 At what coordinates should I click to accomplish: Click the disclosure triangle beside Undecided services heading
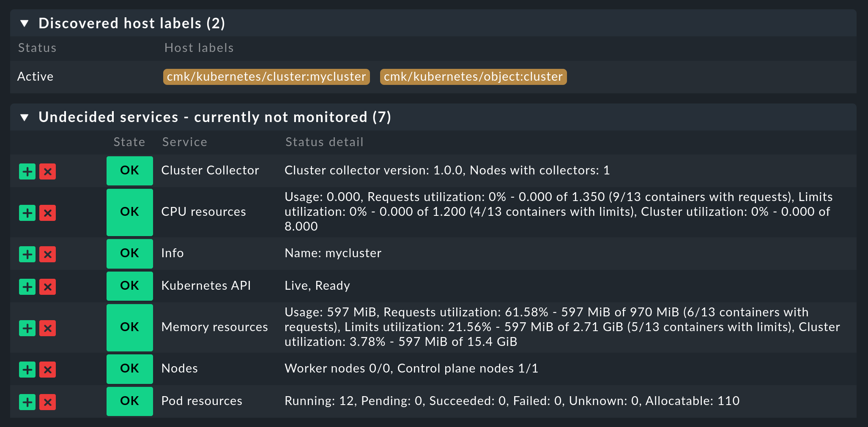coord(25,117)
